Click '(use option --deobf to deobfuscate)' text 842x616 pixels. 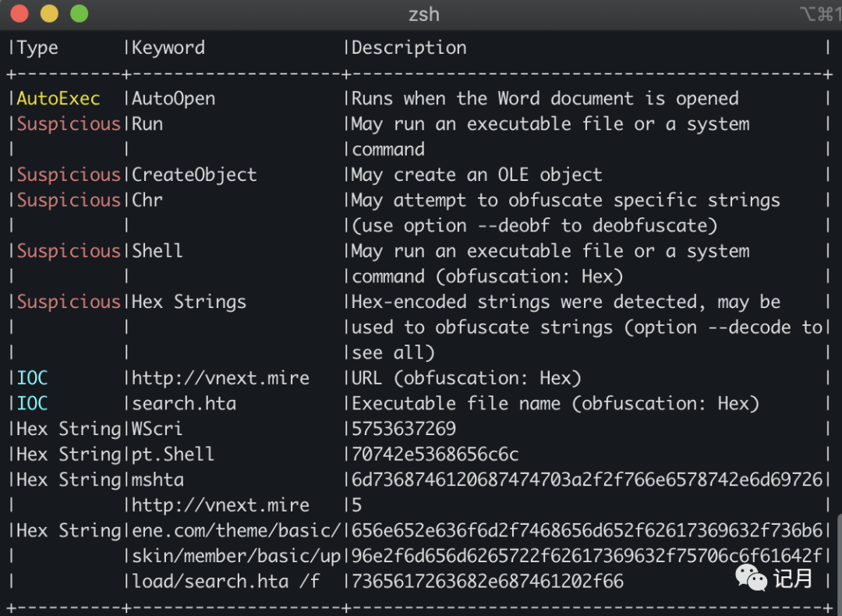click(535, 225)
